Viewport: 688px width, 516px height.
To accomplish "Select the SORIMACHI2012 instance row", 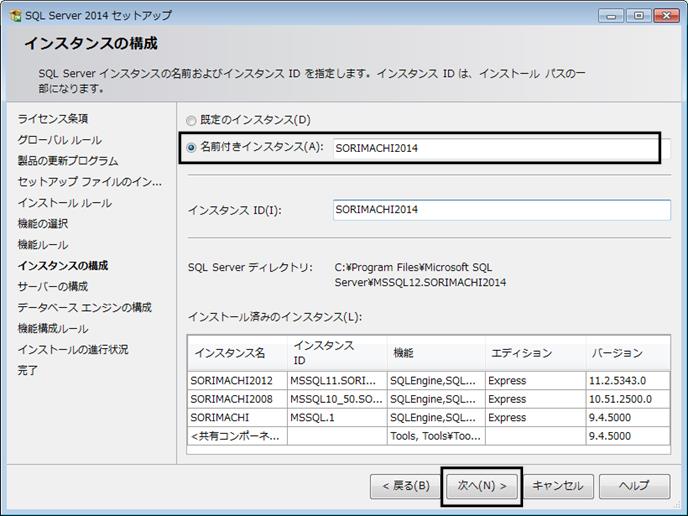I will point(429,381).
